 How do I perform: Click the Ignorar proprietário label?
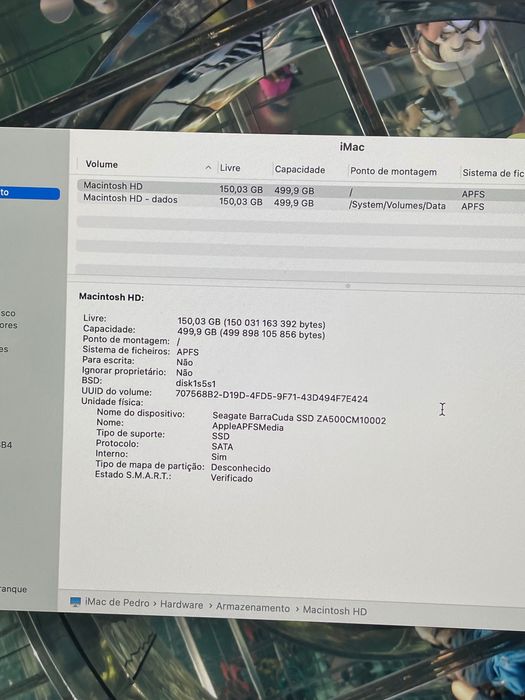coord(124,371)
